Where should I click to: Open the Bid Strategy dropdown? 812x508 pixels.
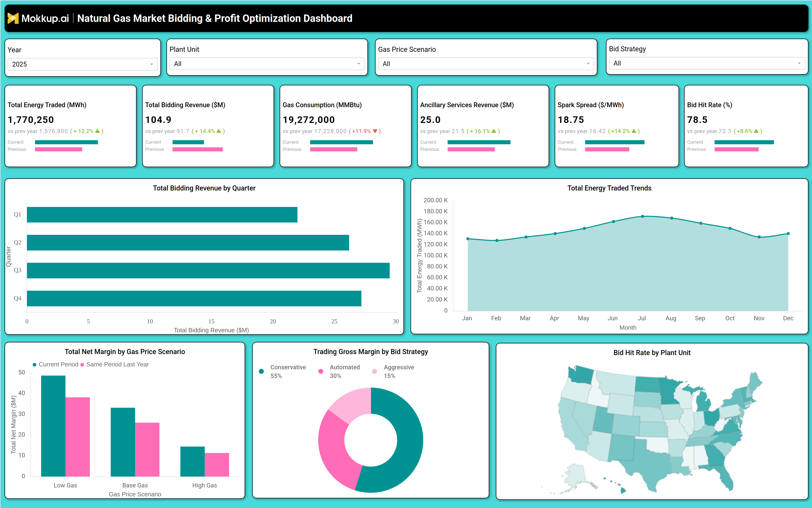(707, 63)
